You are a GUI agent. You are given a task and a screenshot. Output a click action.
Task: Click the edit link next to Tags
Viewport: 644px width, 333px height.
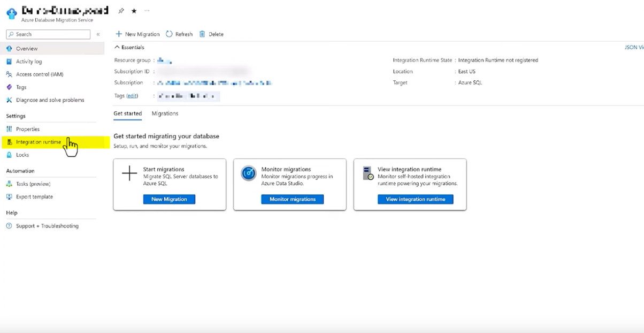tap(132, 96)
